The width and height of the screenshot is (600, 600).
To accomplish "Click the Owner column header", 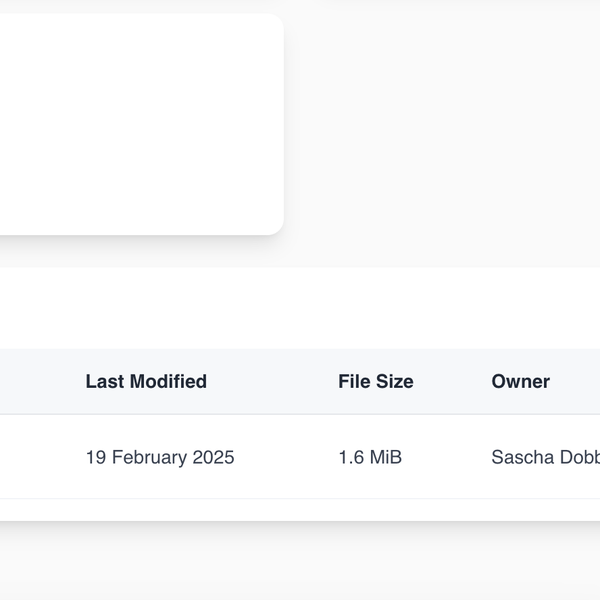I will [520, 381].
